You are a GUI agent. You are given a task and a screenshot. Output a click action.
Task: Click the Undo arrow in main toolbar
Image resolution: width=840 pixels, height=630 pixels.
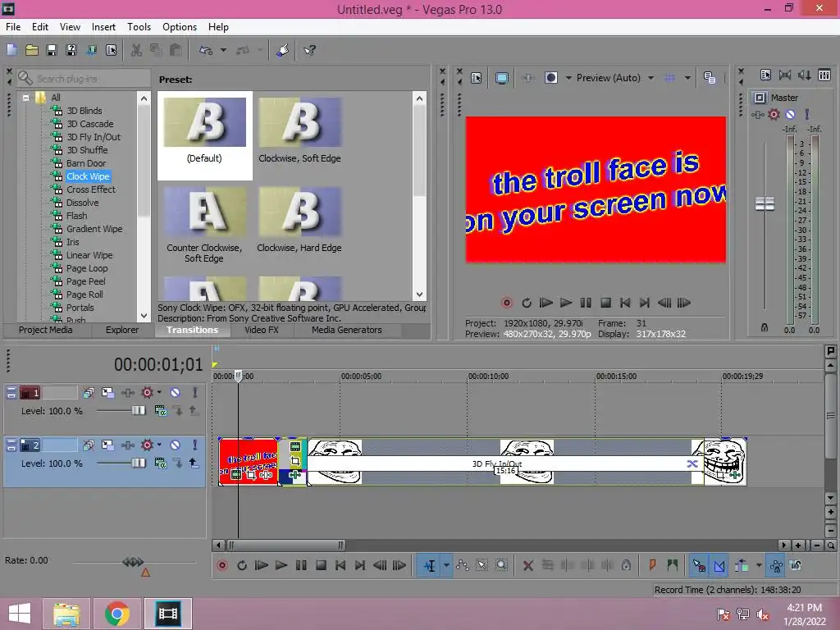coord(206,50)
